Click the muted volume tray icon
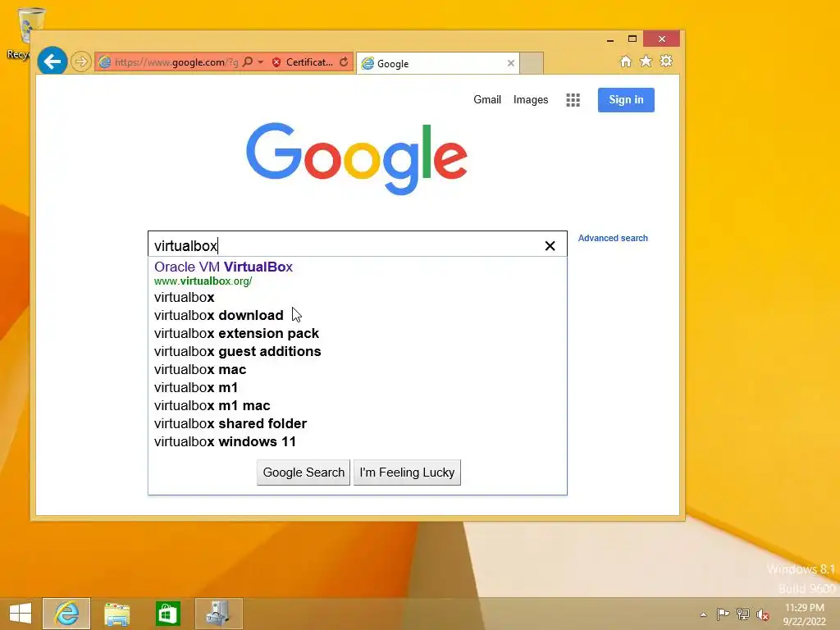The image size is (840, 630). click(x=763, y=614)
